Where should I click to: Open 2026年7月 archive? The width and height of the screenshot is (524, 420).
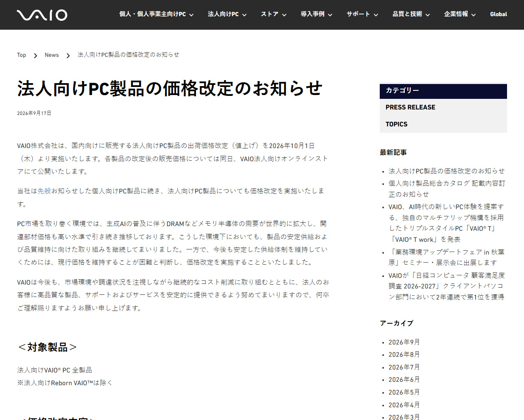click(x=404, y=367)
